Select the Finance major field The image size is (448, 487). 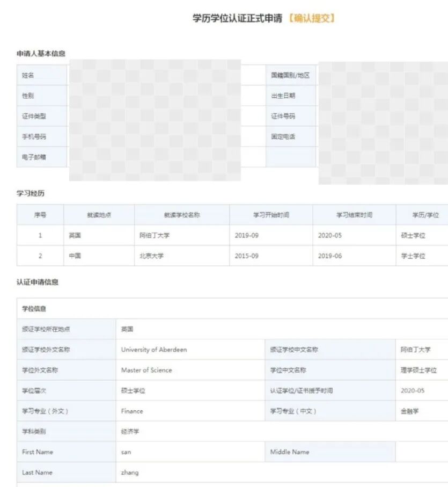pyautogui.click(x=131, y=411)
